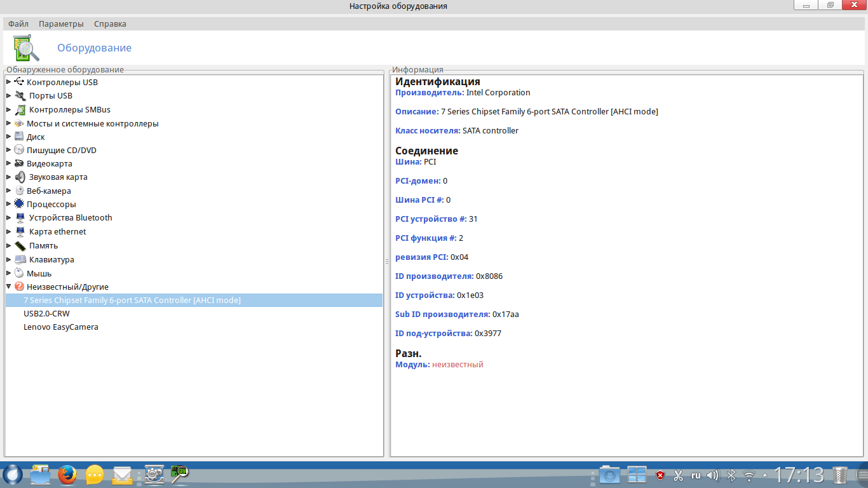Click the Память memory icon

[20, 246]
